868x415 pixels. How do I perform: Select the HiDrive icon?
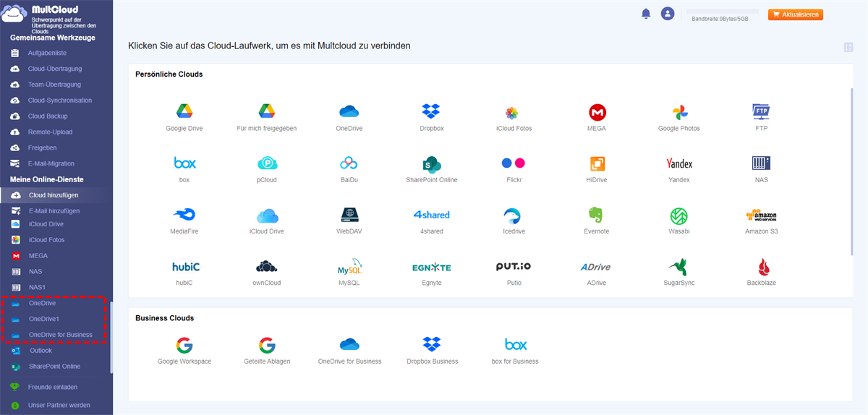[597, 163]
